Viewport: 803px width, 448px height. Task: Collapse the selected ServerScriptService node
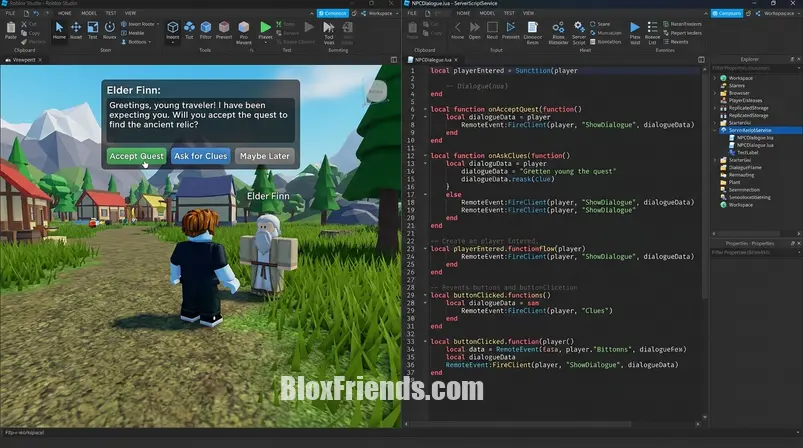click(715, 130)
